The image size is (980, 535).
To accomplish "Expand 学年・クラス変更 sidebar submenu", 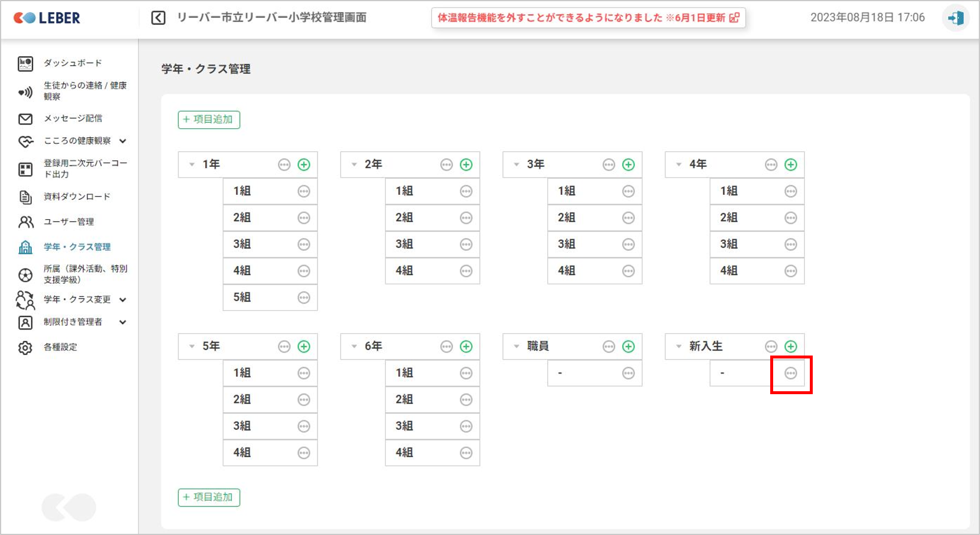I will (x=123, y=300).
